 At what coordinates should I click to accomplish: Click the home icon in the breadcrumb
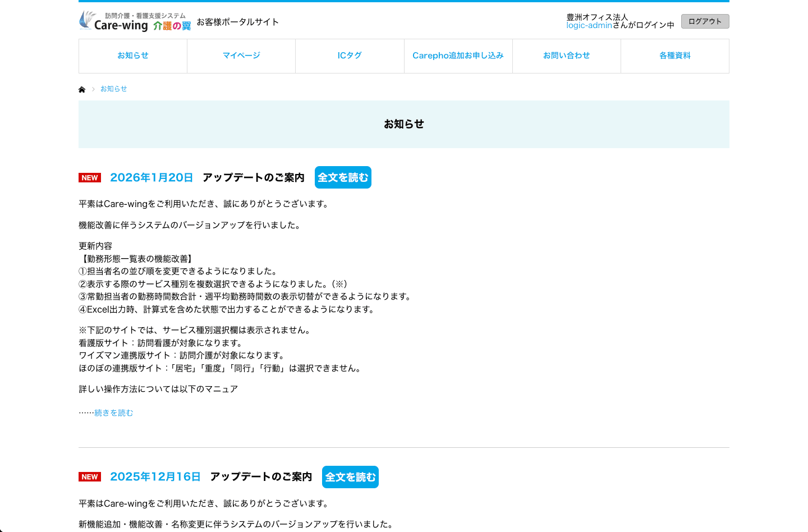point(82,89)
